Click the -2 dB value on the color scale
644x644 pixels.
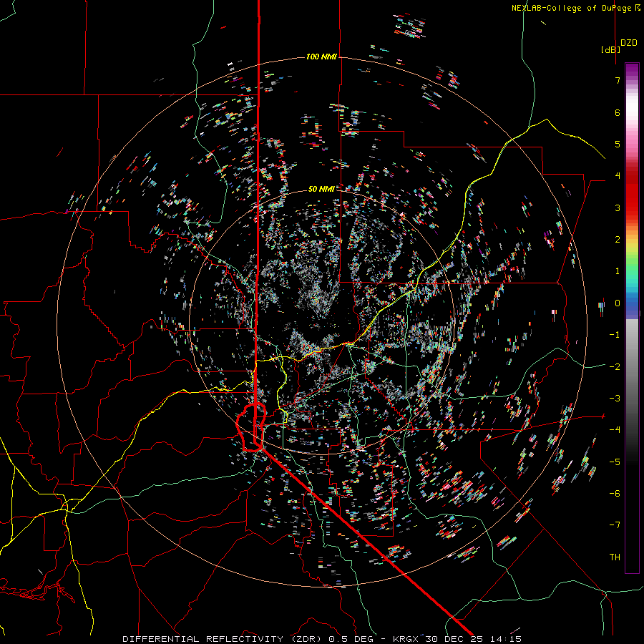point(615,366)
